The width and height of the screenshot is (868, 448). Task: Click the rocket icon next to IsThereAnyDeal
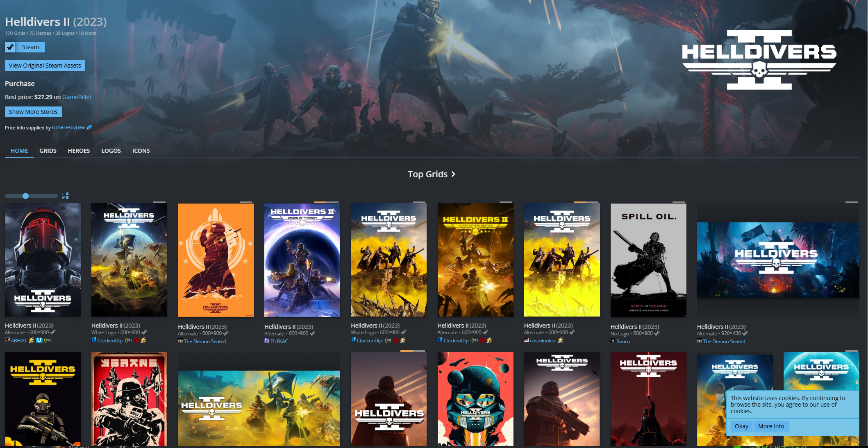[x=89, y=127]
